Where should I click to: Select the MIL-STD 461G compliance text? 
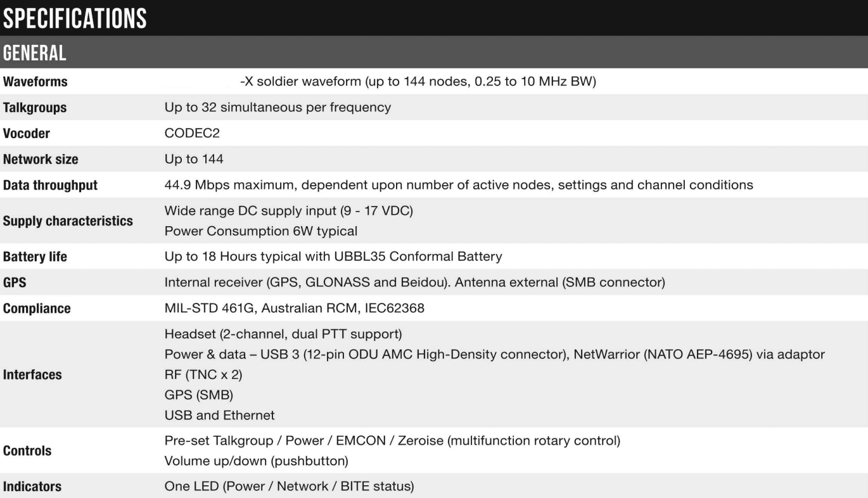coord(294,309)
